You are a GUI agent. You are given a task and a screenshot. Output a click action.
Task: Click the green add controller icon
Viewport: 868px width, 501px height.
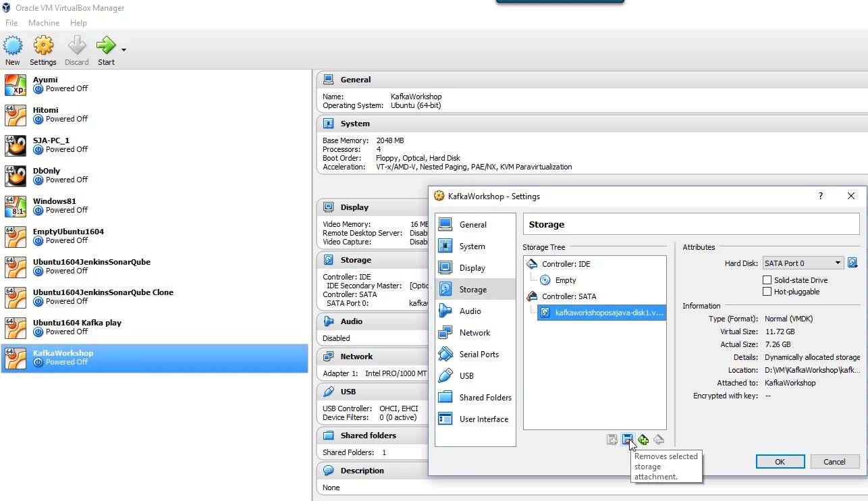pos(643,440)
